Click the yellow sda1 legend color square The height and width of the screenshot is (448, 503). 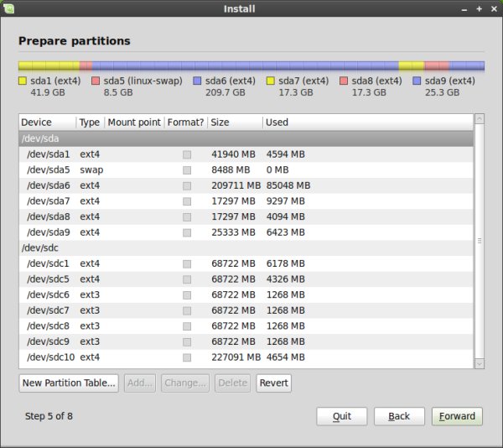tap(23, 81)
